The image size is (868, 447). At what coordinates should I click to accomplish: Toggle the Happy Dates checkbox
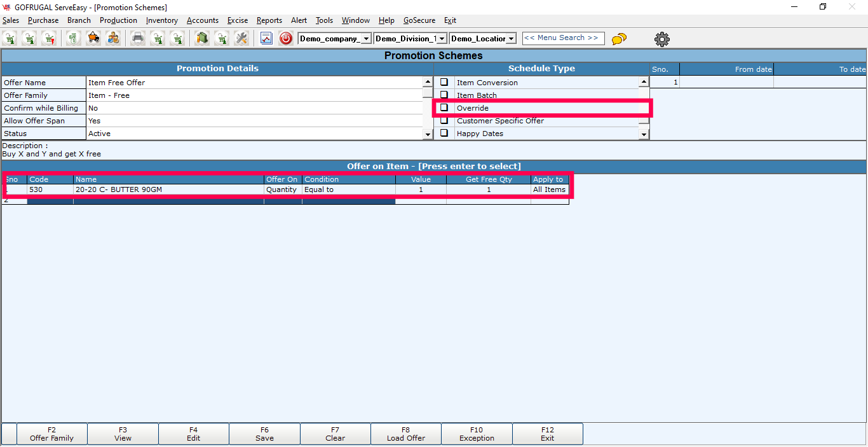(444, 133)
